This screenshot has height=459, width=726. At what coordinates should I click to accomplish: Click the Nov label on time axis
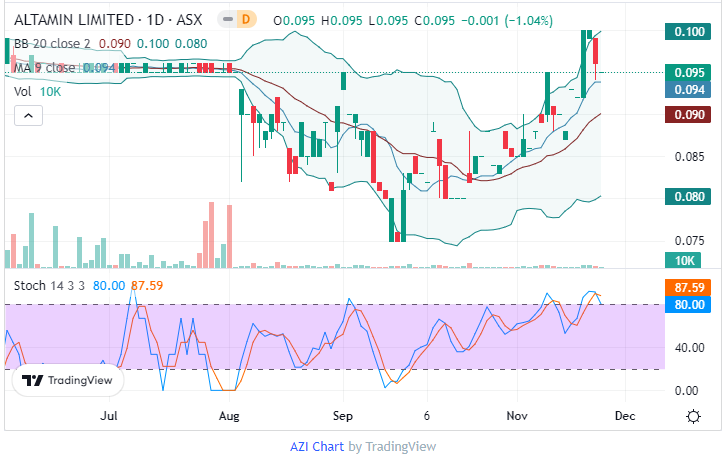point(517,414)
